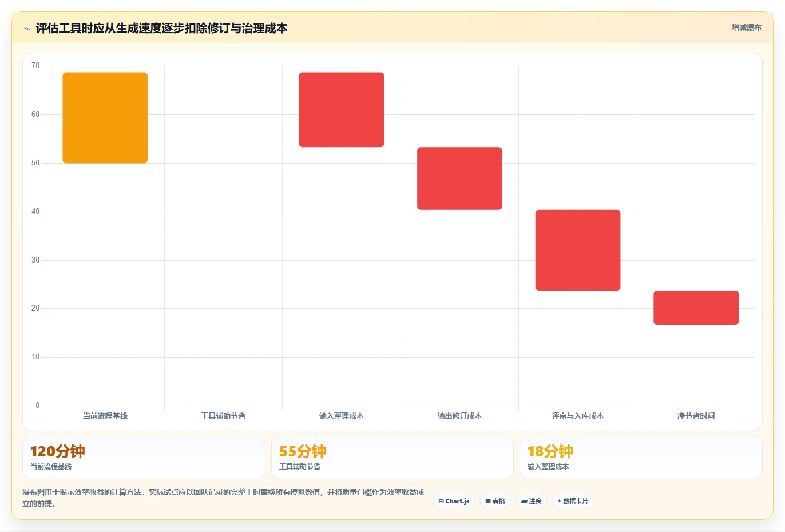Click the 工具辅助节省 x-axis label
Viewport: 785px width, 532px height.
(223, 416)
